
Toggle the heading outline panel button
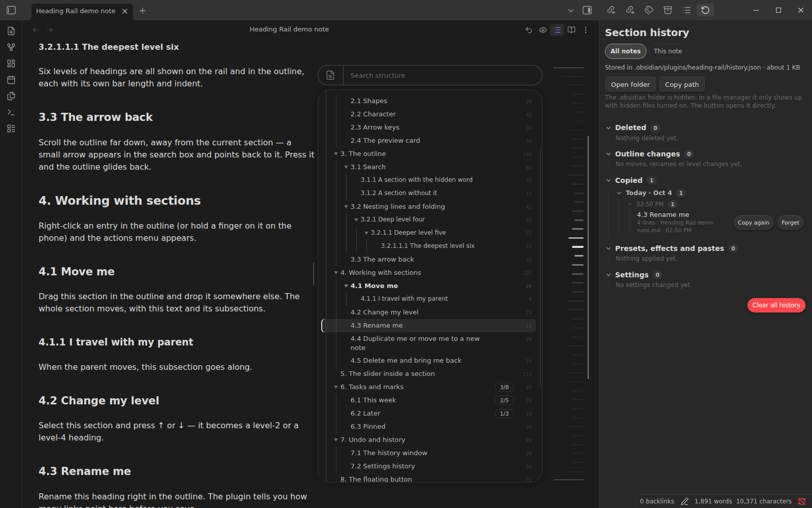[557, 30]
